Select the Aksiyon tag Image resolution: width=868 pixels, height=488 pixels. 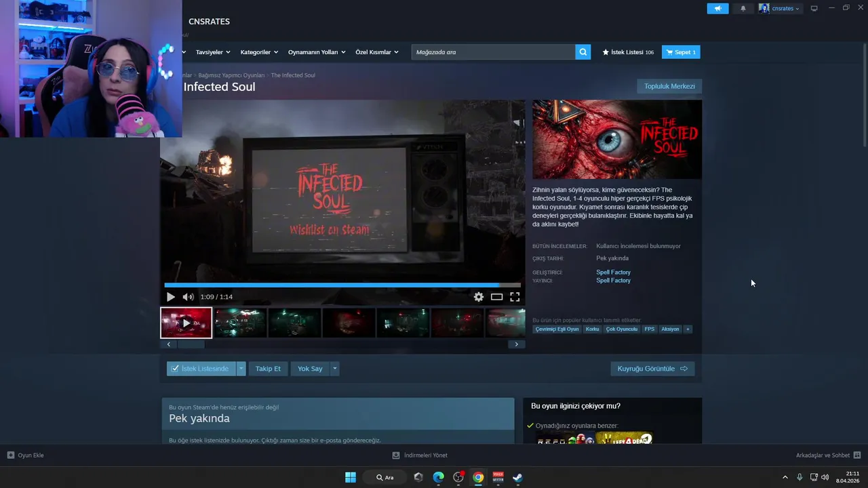[670, 329]
